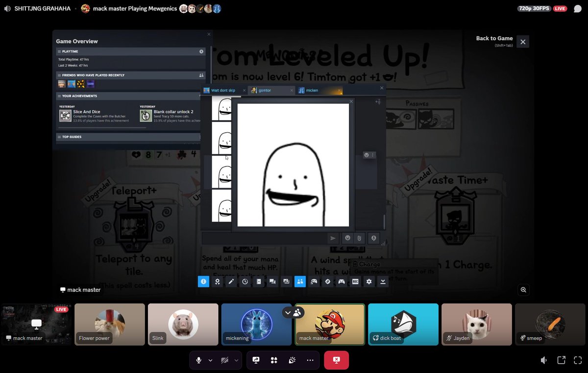Click the add friend to chat icon
The image size is (588, 373).
coord(377,102)
